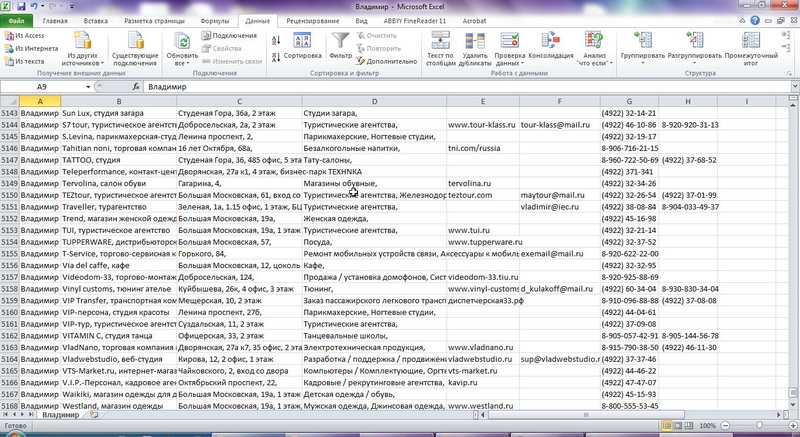Click the Name Box showing A9

click(x=43, y=87)
